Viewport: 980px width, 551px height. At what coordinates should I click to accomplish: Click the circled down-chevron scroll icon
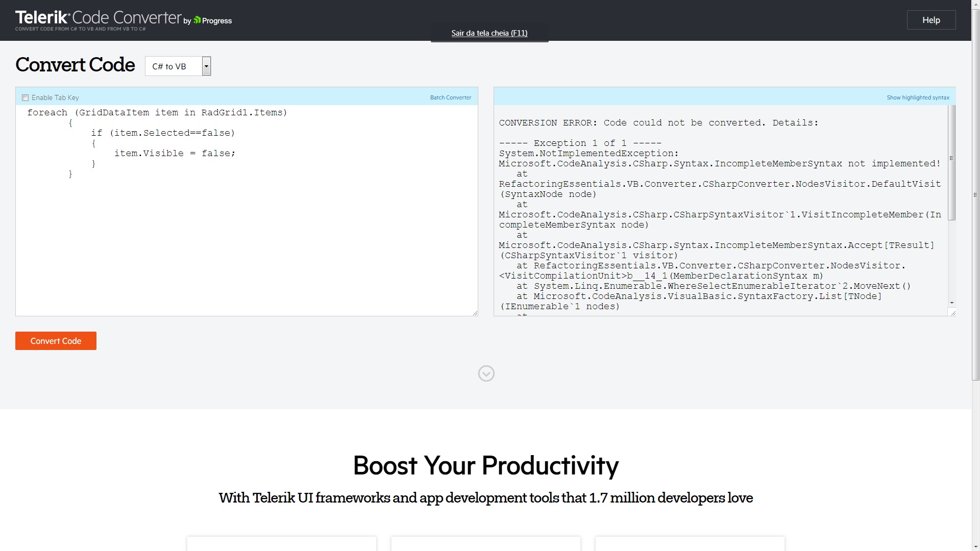coord(486,373)
